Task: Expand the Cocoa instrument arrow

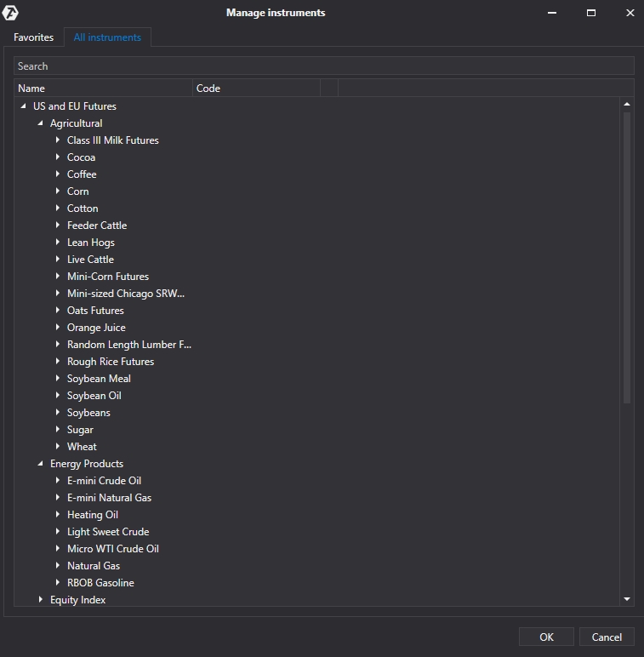Action: [x=58, y=157]
